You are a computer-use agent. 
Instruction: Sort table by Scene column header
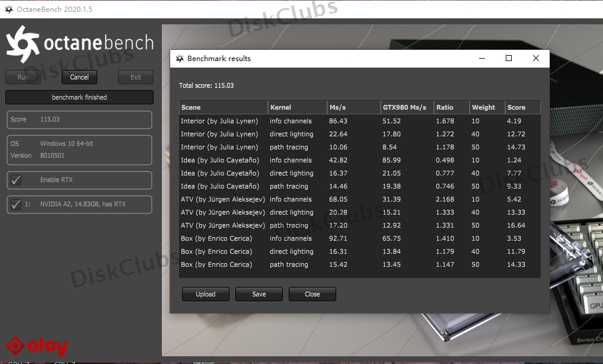coord(223,107)
